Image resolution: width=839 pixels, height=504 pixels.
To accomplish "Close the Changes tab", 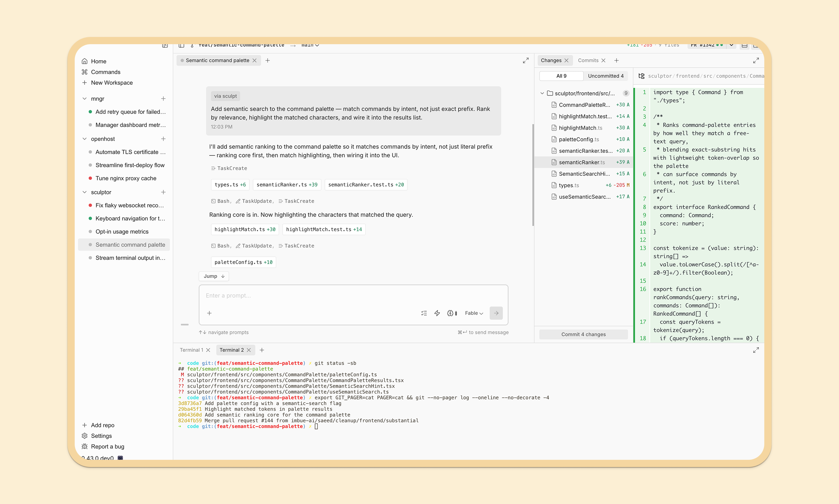I will pos(567,61).
